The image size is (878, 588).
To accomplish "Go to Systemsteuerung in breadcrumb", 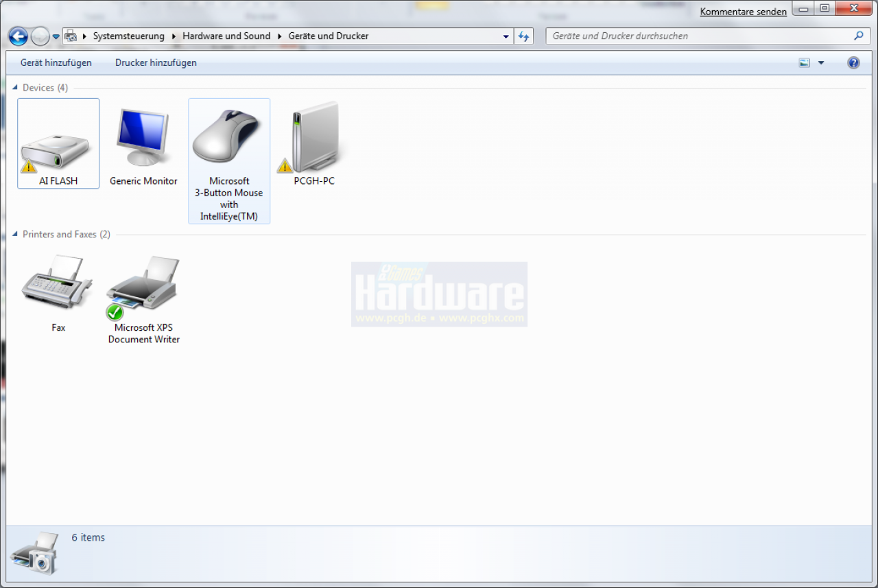I will (x=129, y=36).
